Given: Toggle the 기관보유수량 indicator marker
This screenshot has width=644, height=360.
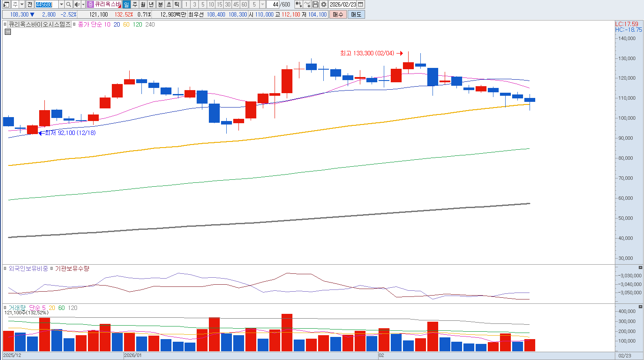Looking at the screenshot, I should tap(51, 269).
